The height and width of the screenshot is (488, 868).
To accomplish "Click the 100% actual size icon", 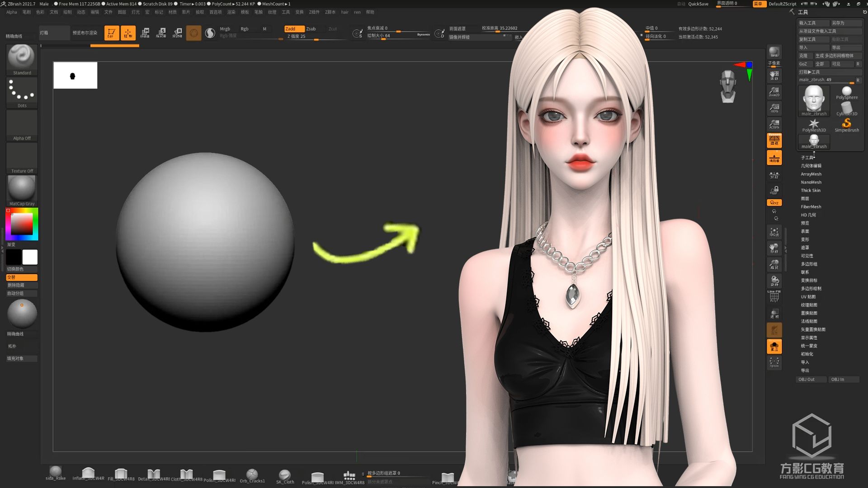I will point(774,108).
